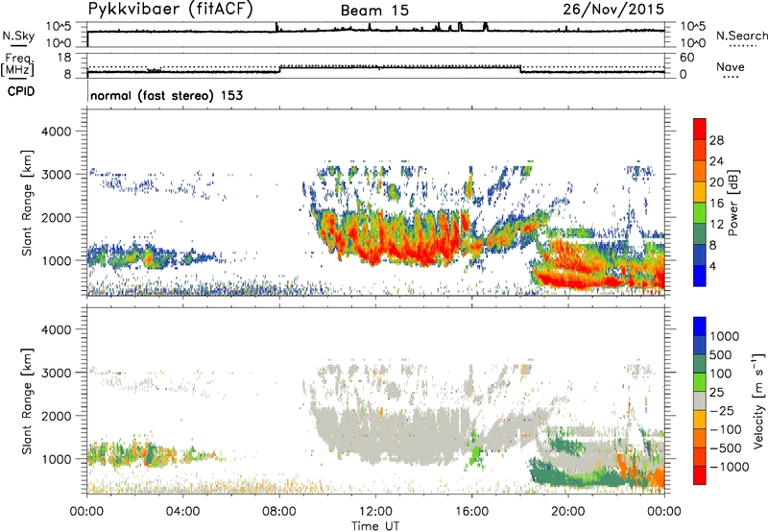Click the Slant Range label of power panel

tap(27, 203)
